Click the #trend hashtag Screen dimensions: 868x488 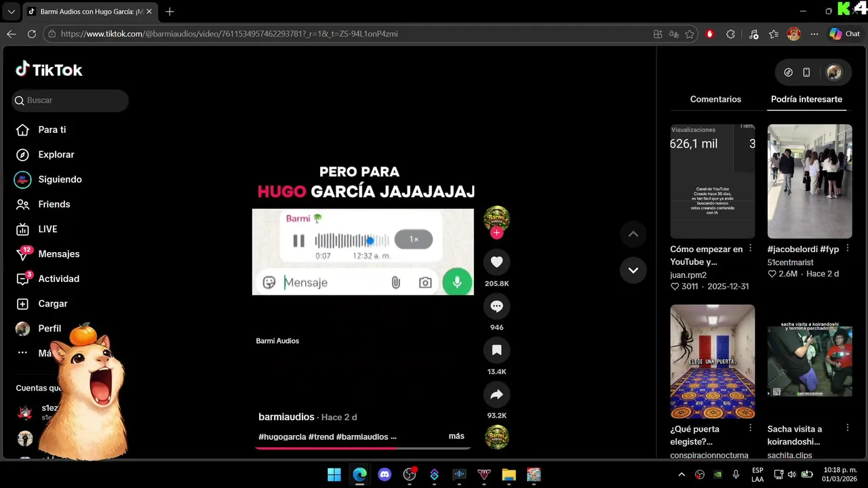click(321, 437)
